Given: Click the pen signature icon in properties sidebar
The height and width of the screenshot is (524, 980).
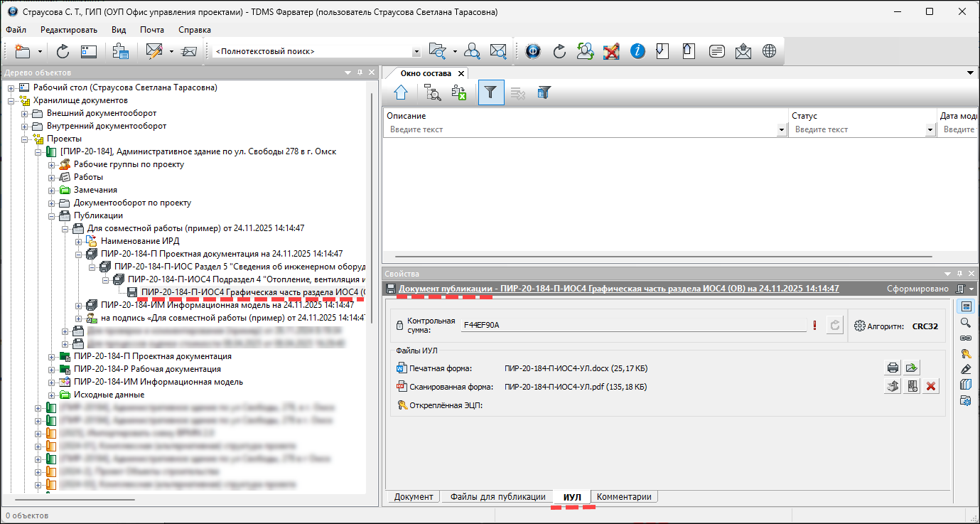Looking at the screenshot, I should (965, 369).
